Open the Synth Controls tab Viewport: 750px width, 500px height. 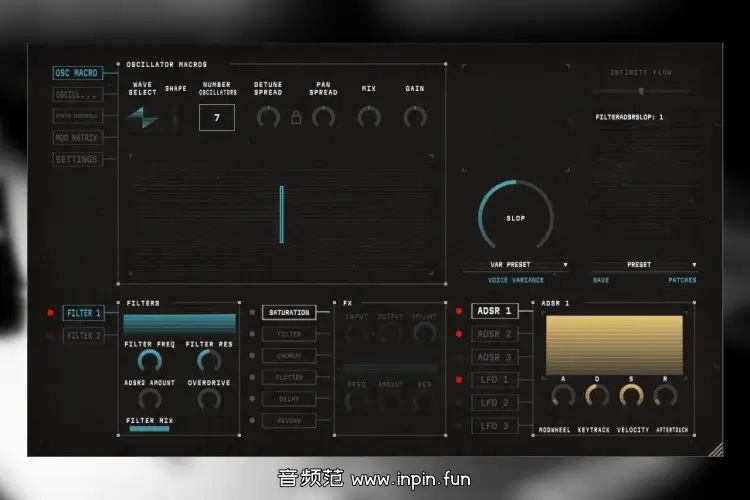[77, 116]
